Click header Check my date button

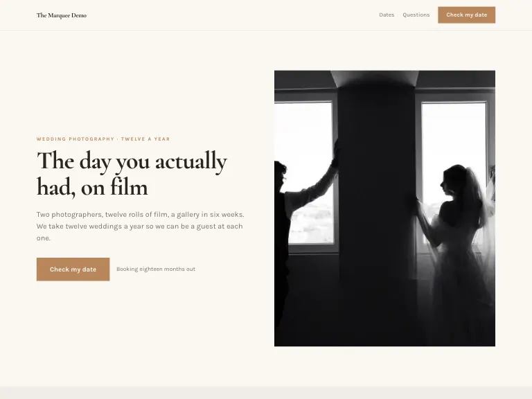pyautogui.click(x=466, y=15)
